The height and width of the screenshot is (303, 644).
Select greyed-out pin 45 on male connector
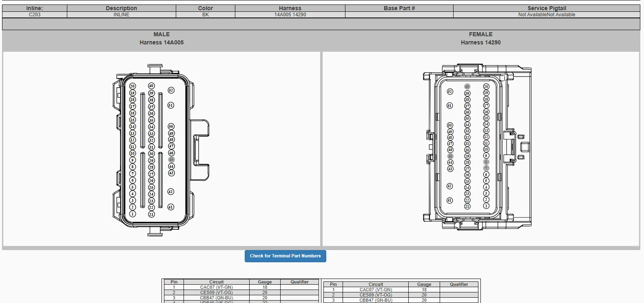tap(171, 160)
